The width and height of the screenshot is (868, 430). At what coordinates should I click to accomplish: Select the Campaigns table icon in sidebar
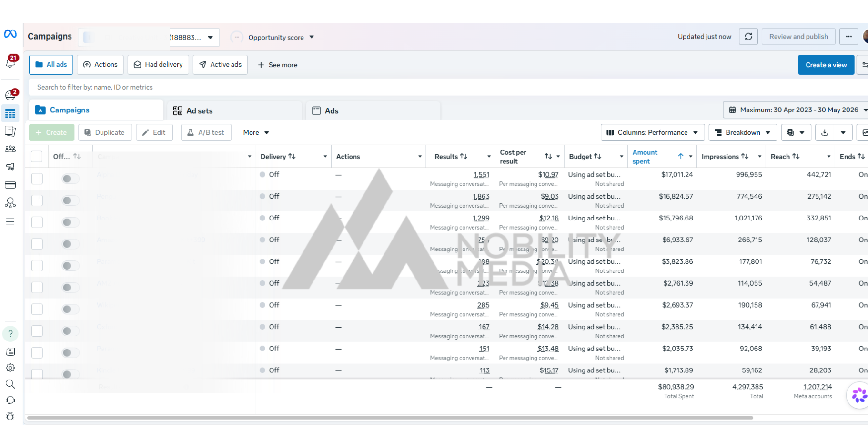10,113
